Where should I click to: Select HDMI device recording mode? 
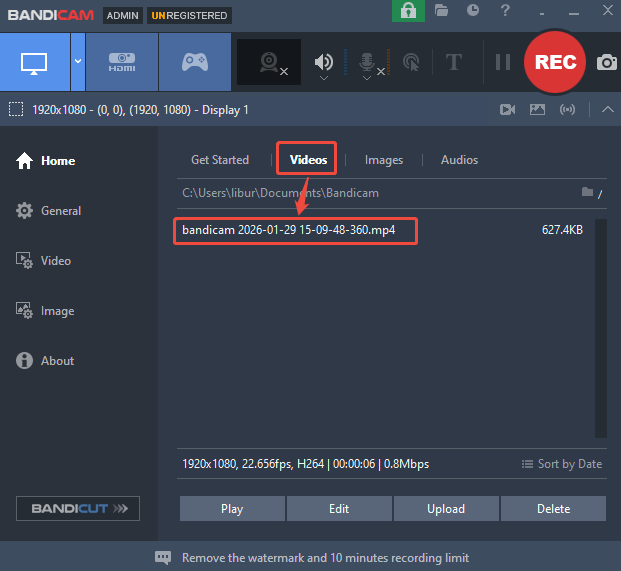click(122, 62)
